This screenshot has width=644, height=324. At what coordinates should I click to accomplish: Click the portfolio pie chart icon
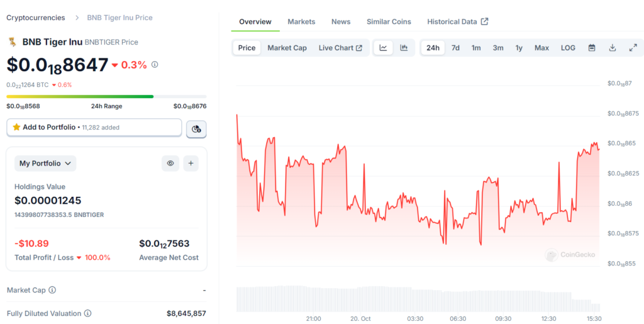point(196,129)
